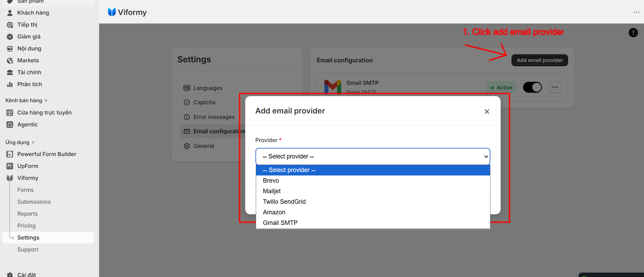644x277 pixels.
Task: Choose Gmail SMTP from provider list
Action: tap(373, 223)
